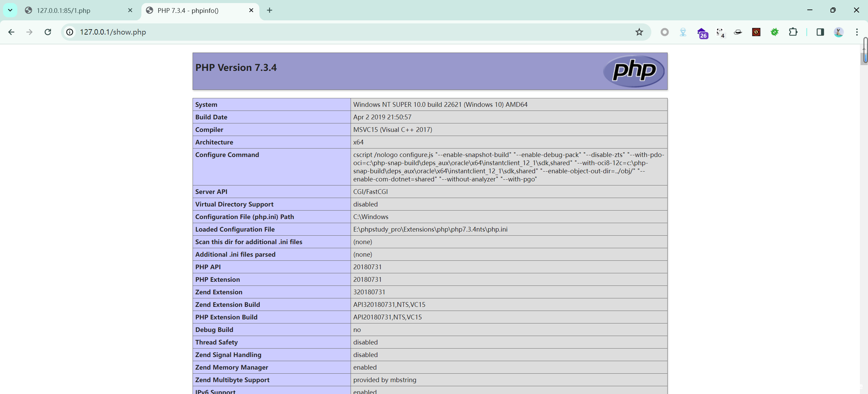Open the Chrome profile avatar
This screenshot has width=868, height=394.
coord(839,32)
